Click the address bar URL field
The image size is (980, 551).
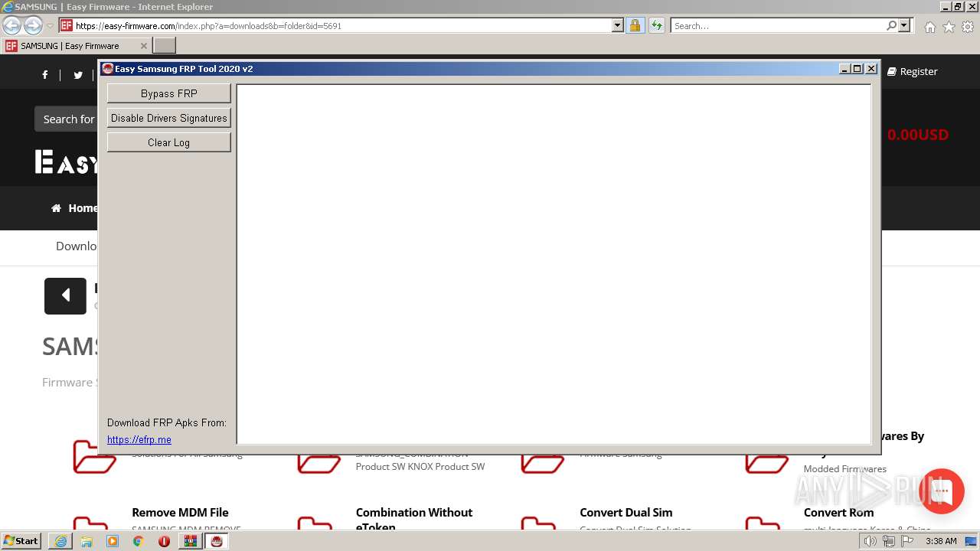[x=341, y=25]
